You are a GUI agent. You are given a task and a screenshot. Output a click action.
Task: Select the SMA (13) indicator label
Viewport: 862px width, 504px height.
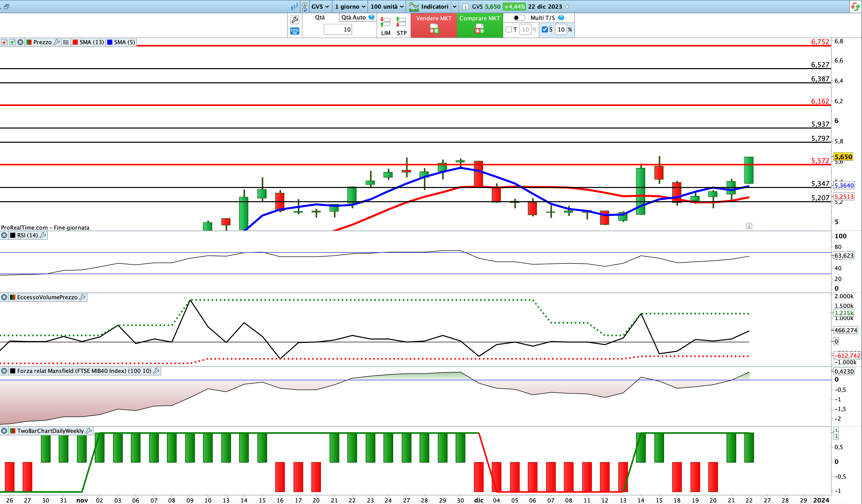92,42
